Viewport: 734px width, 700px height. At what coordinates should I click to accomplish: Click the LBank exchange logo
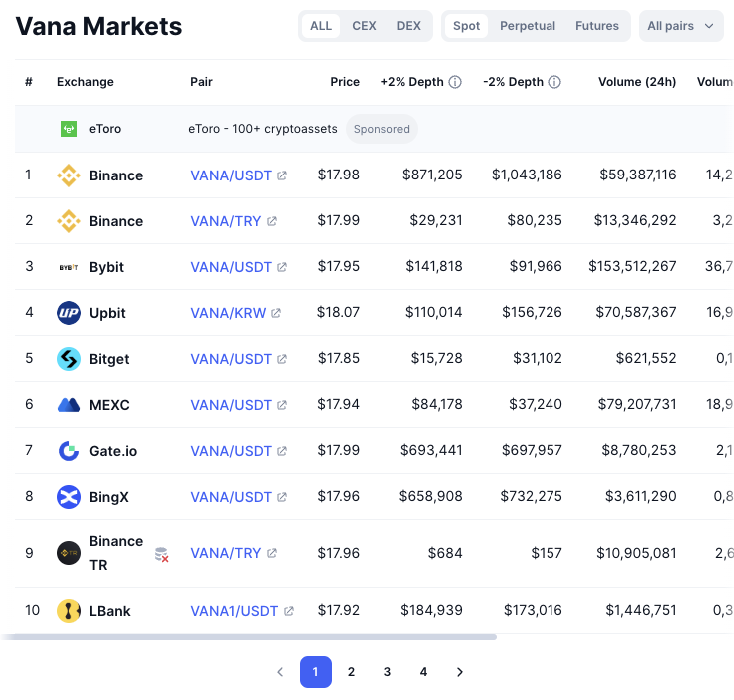tap(68, 611)
